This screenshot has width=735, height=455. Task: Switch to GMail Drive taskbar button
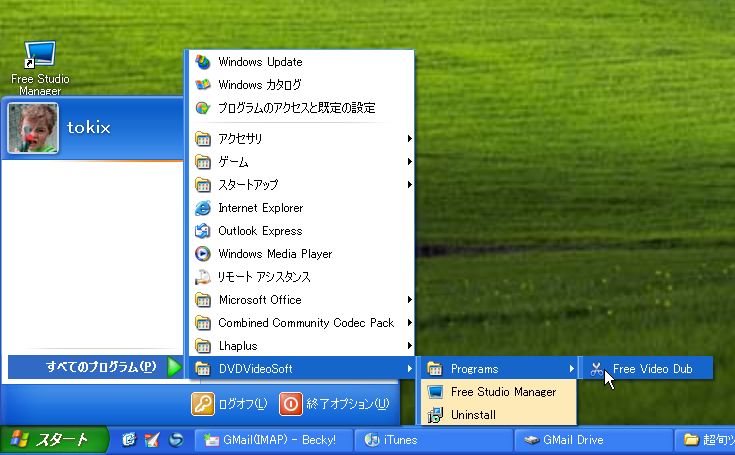[594, 440]
